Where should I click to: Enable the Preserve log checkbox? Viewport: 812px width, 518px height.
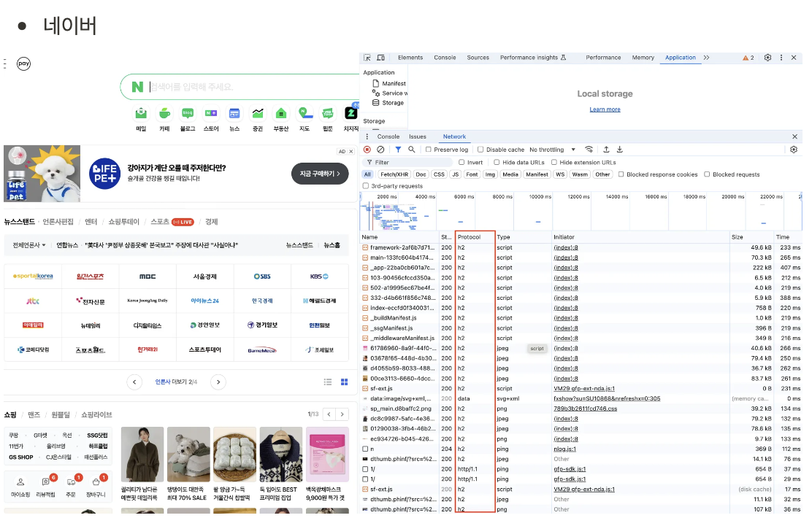tap(428, 150)
